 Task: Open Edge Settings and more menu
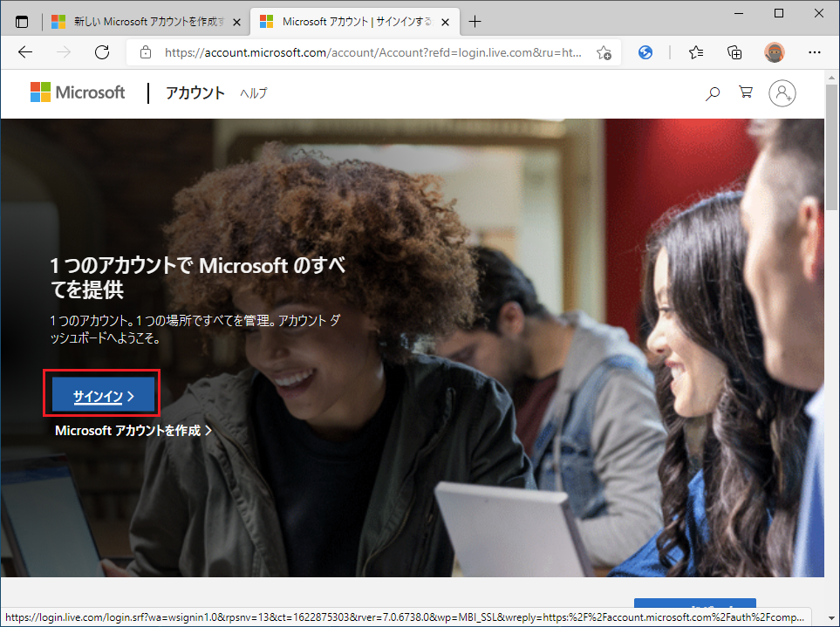(x=814, y=52)
